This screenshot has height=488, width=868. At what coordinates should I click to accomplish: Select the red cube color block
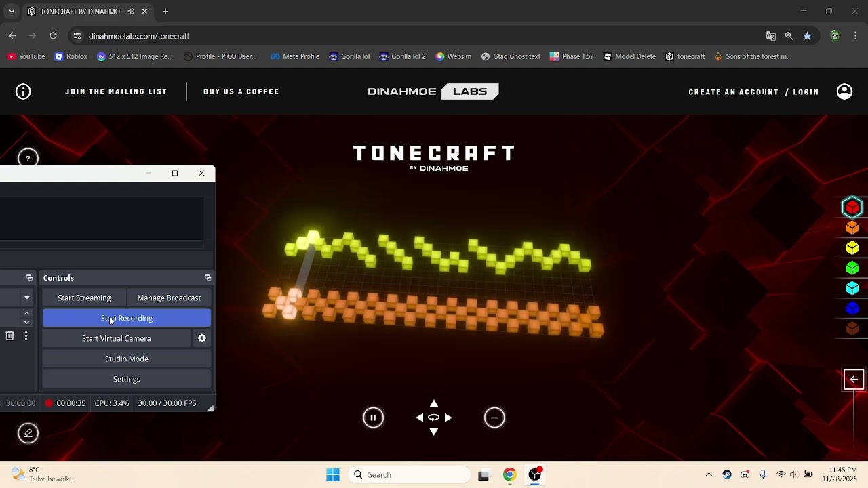(852, 207)
